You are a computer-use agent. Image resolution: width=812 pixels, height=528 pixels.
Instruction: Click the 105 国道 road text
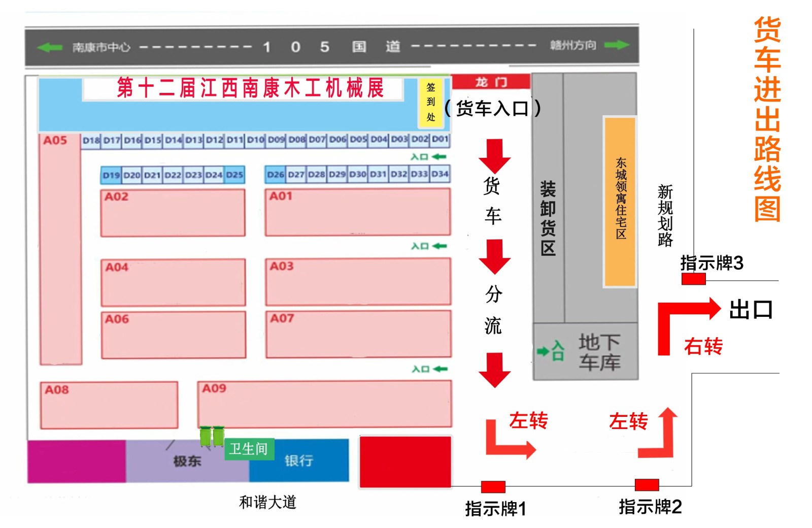pos(332,47)
